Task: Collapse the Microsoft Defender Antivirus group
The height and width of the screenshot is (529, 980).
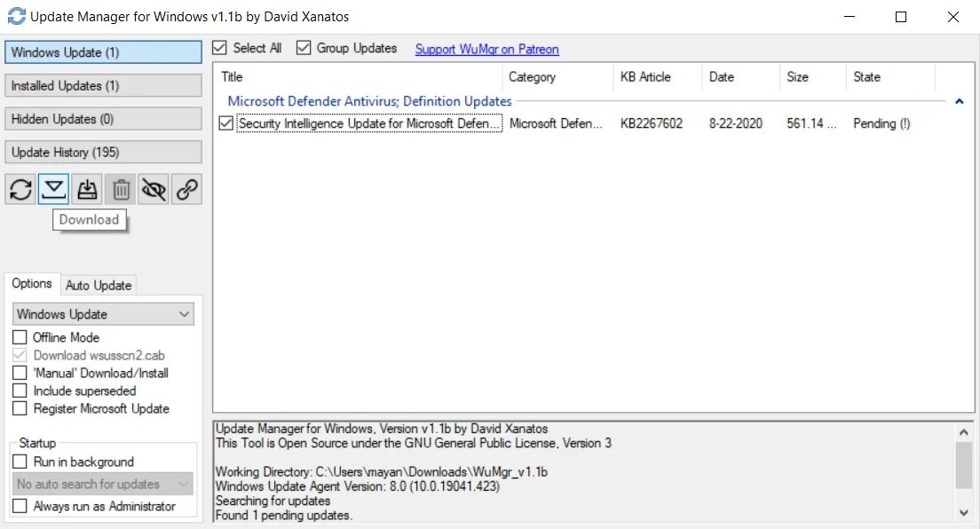Action: (x=959, y=101)
